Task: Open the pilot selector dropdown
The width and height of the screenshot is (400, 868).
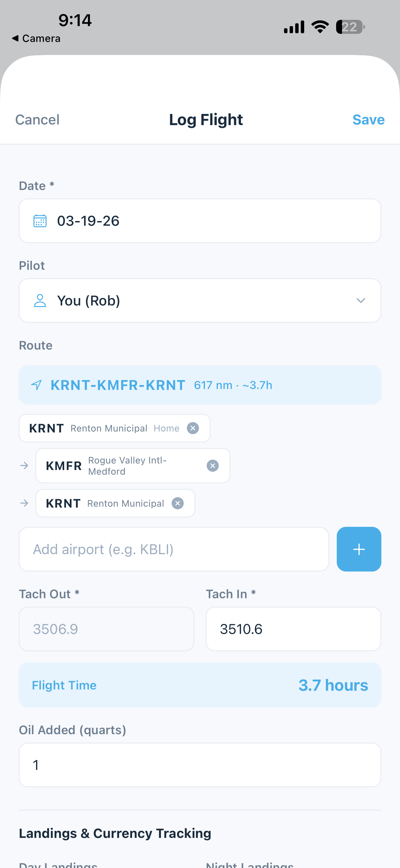Action: click(361, 301)
